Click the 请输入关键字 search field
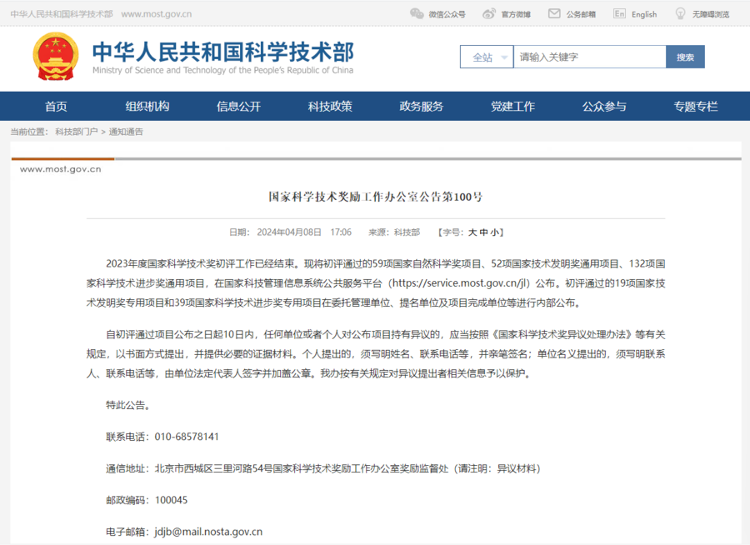 [x=589, y=57]
